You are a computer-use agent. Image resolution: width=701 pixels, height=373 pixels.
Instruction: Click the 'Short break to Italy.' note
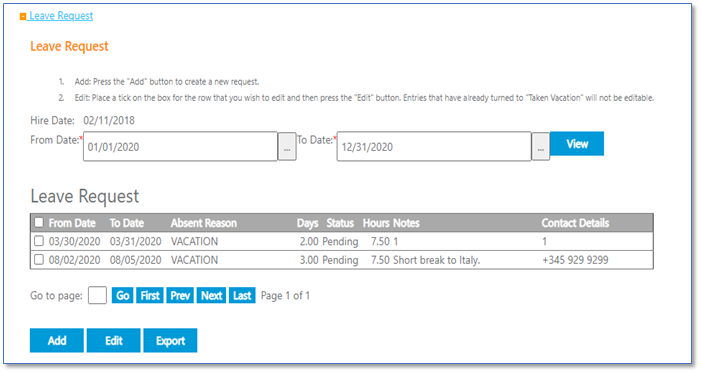tap(436, 260)
